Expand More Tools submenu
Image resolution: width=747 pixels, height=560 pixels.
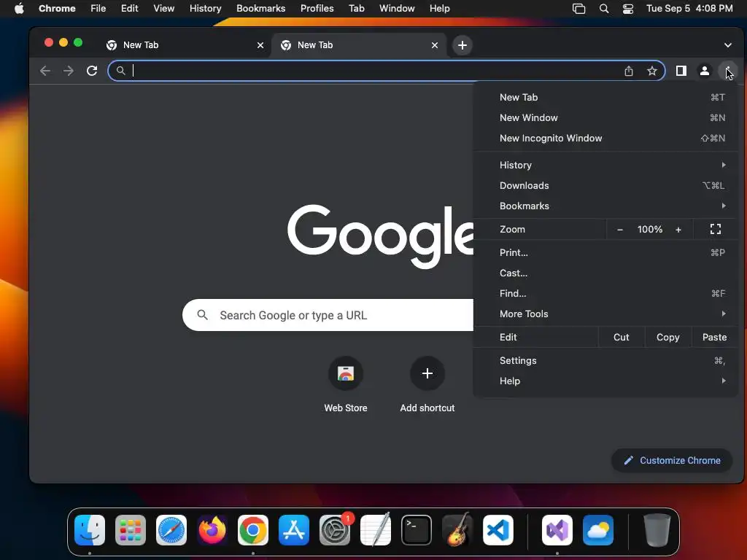[606, 314]
